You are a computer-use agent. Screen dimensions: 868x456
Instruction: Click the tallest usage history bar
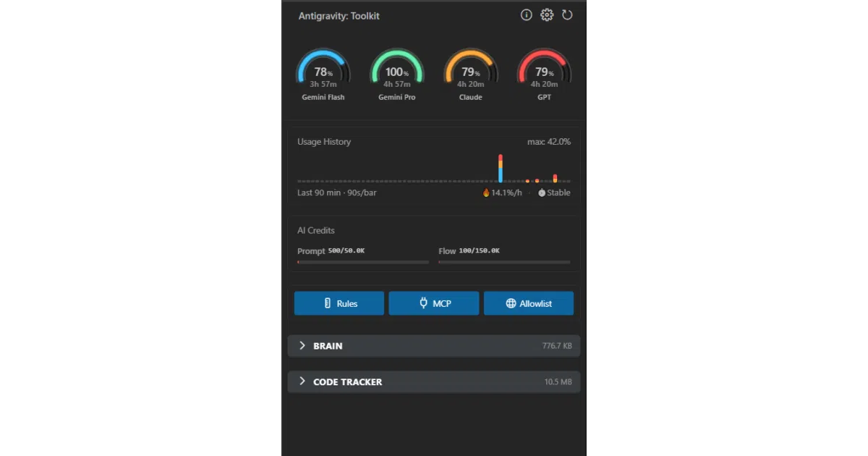(x=501, y=168)
